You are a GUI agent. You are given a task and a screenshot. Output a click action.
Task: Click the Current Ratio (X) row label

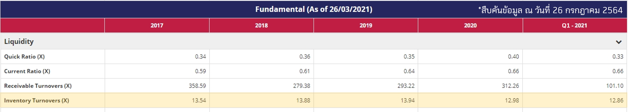pos(27,71)
